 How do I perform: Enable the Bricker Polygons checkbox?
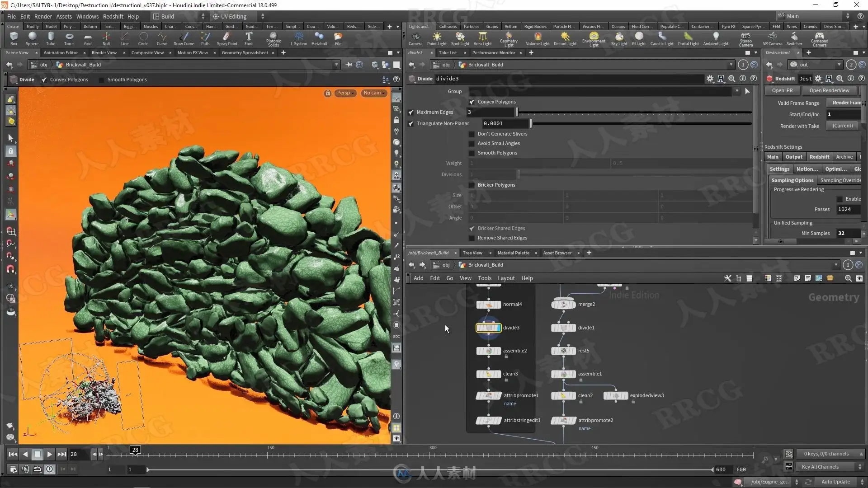(x=472, y=185)
